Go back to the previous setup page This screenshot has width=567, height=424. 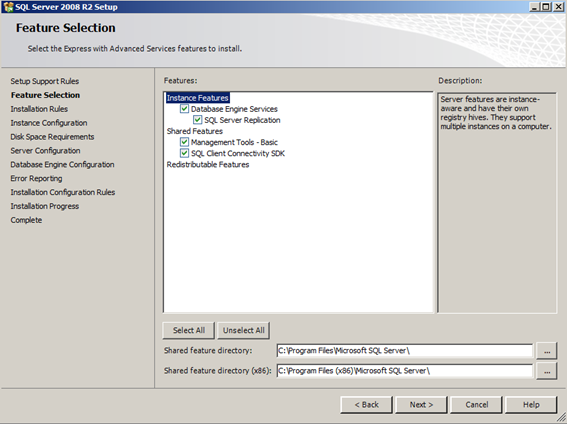[x=366, y=405]
